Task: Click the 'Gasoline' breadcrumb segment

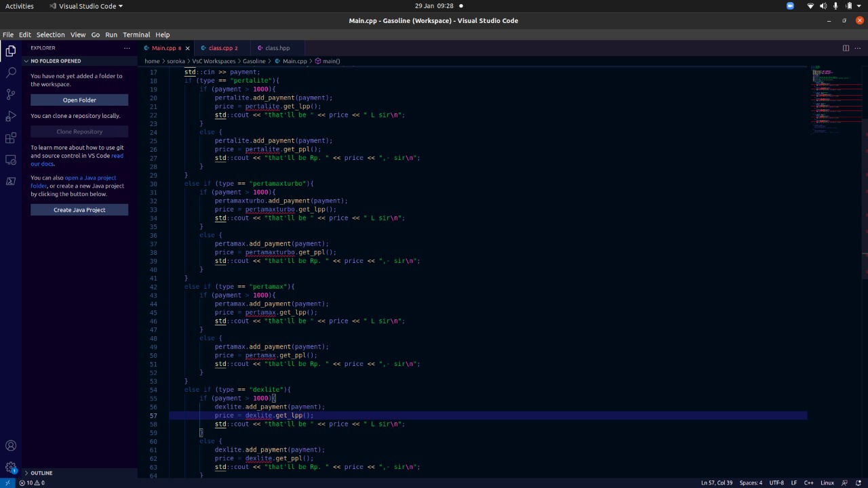Action: tap(254, 61)
